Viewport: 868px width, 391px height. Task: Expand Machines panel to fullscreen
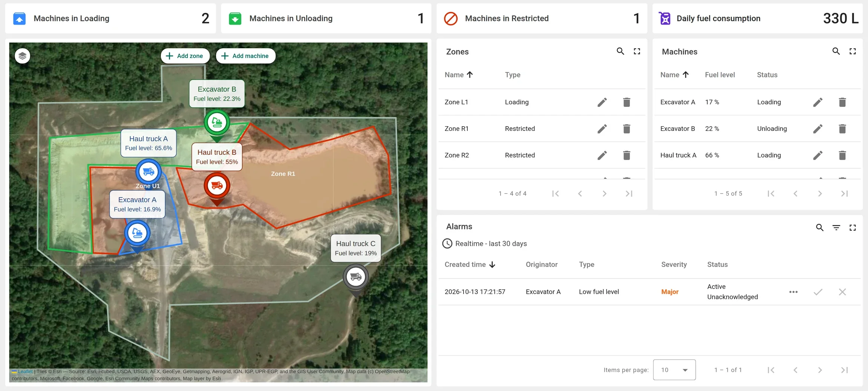[x=853, y=52]
